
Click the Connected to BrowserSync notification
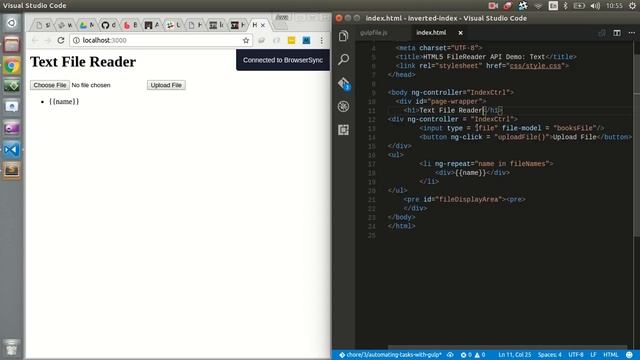(x=283, y=60)
